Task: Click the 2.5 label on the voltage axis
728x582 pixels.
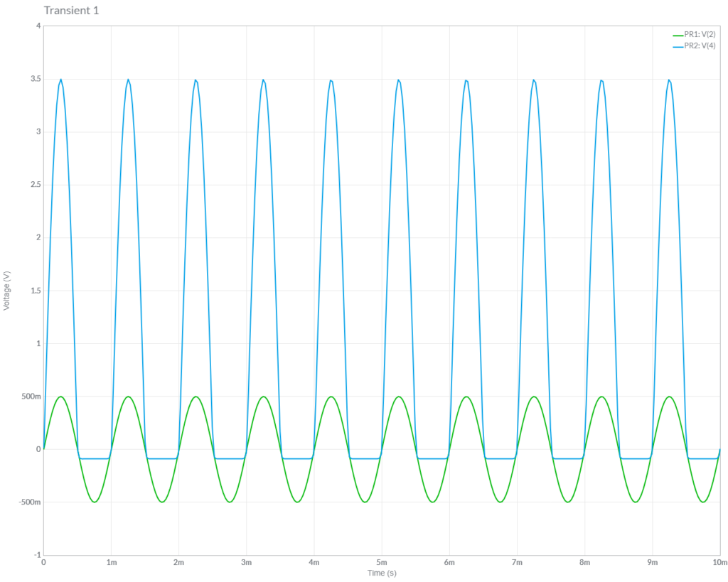Action: (x=33, y=185)
